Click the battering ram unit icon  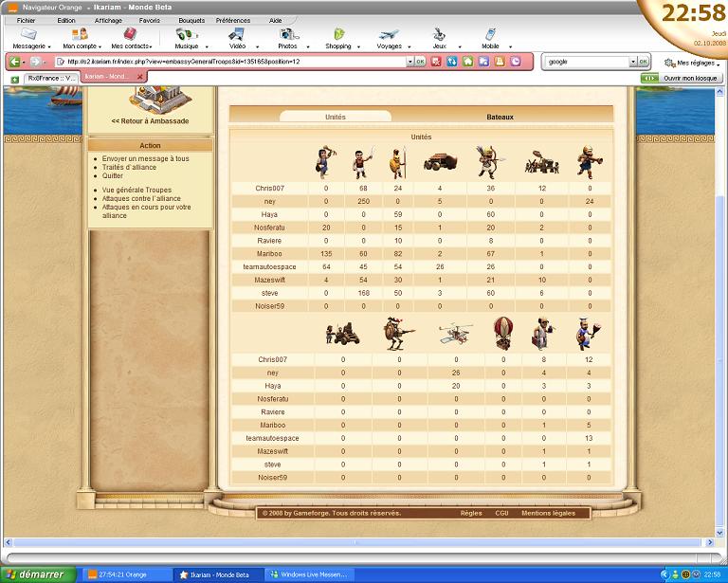[440, 163]
